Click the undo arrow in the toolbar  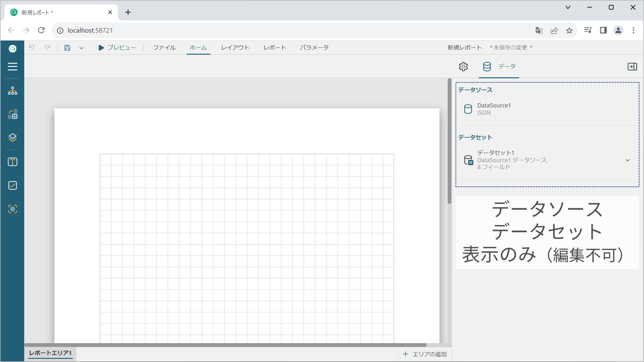coord(32,48)
